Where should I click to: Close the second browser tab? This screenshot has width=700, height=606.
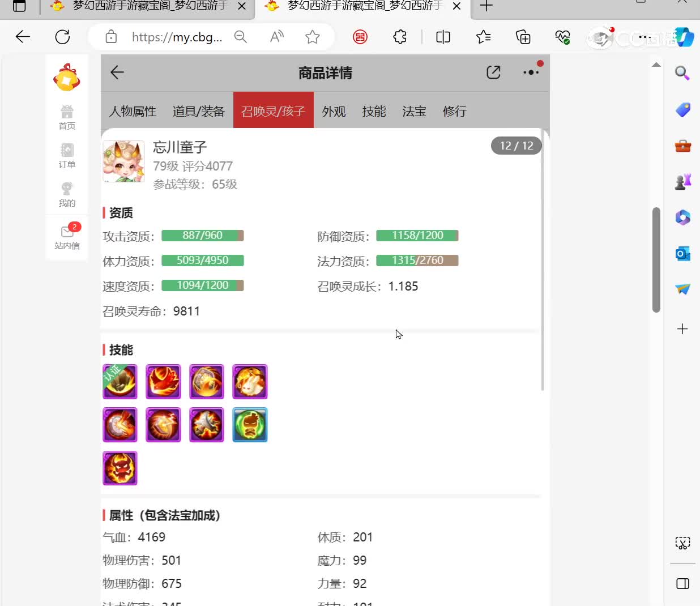(456, 6)
